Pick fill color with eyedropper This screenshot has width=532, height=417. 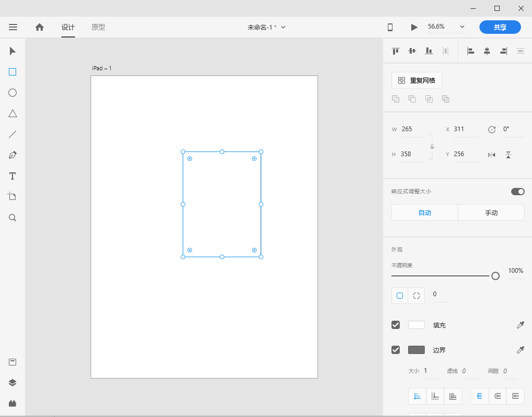tap(521, 325)
